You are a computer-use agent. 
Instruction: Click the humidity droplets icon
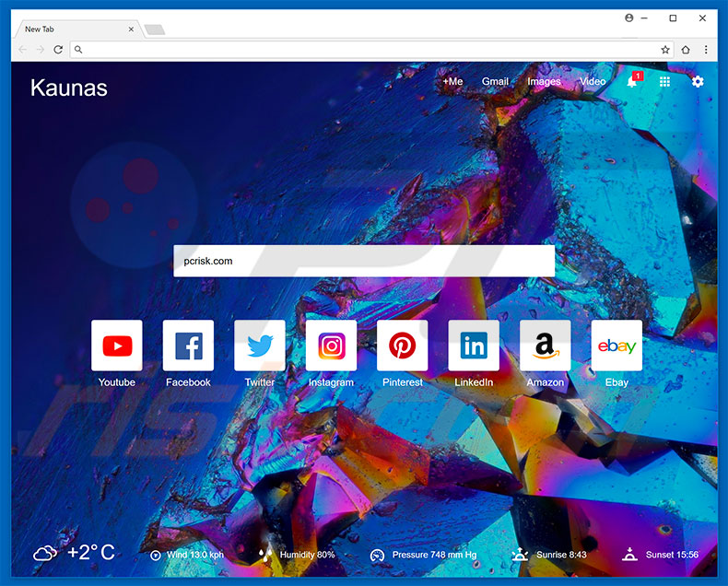265,555
